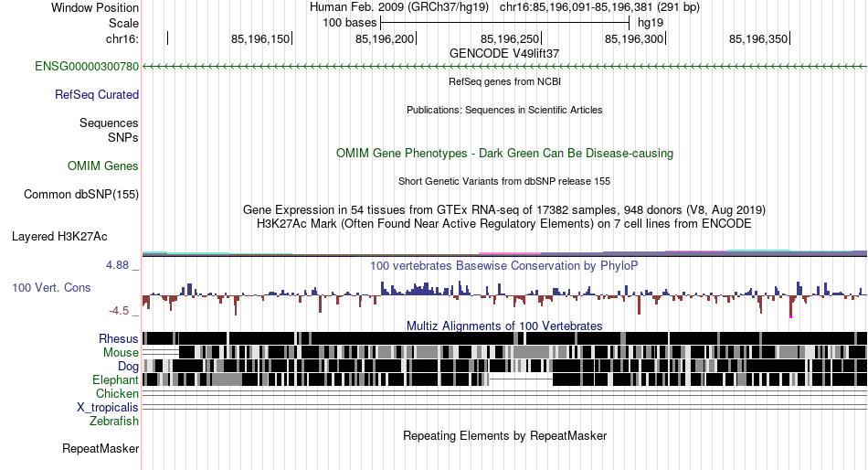Click the 85,196,150 ruler position

click(x=260, y=38)
